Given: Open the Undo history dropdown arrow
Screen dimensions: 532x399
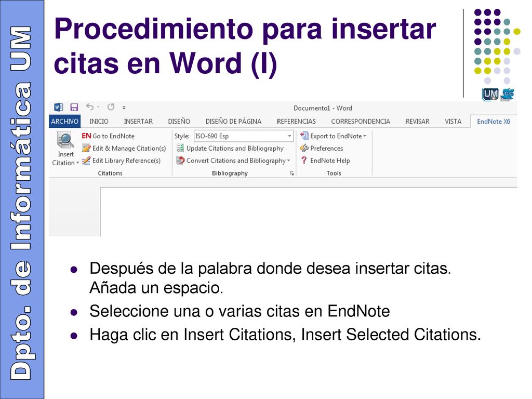Looking at the screenshot, I should pos(98,107).
